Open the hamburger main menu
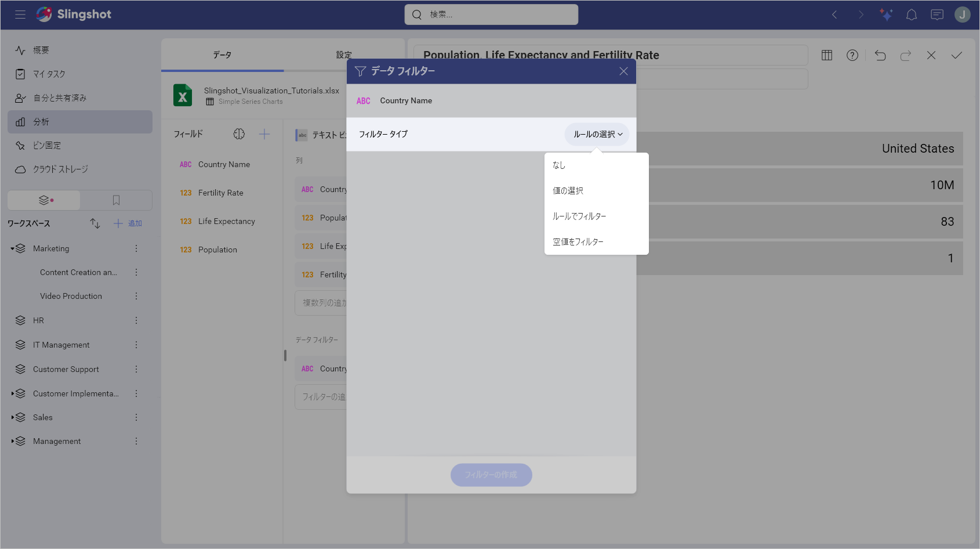 click(20, 15)
